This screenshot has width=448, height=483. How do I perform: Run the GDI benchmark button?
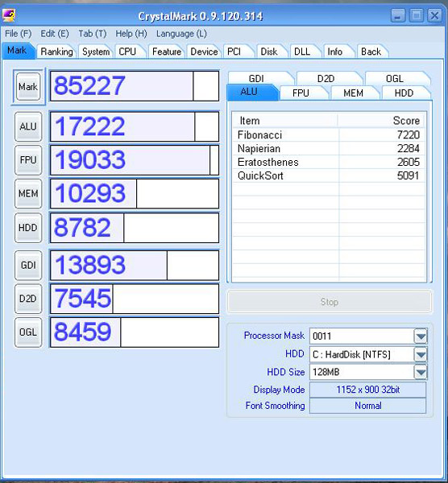[x=28, y=265]
